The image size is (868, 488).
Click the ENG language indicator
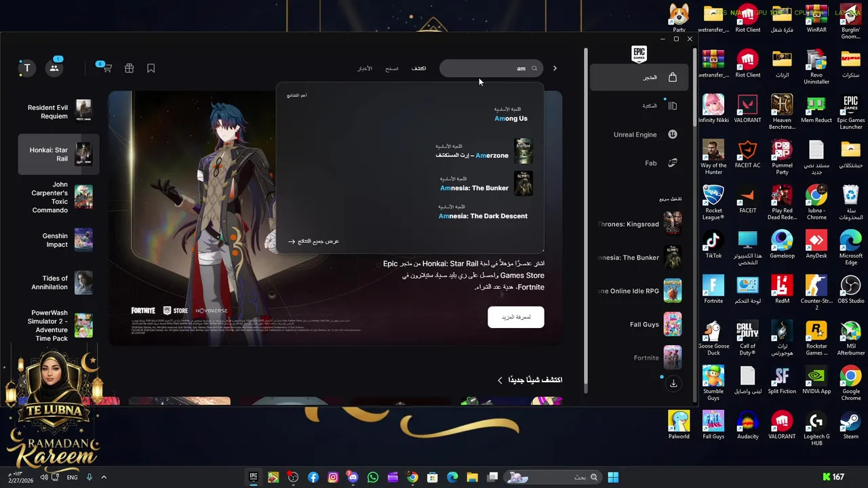click(72, 477)
